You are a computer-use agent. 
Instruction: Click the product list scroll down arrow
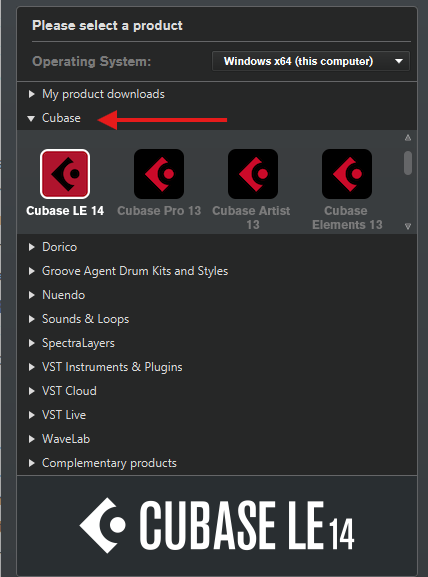pyautogui.click(x=408, y=226)
